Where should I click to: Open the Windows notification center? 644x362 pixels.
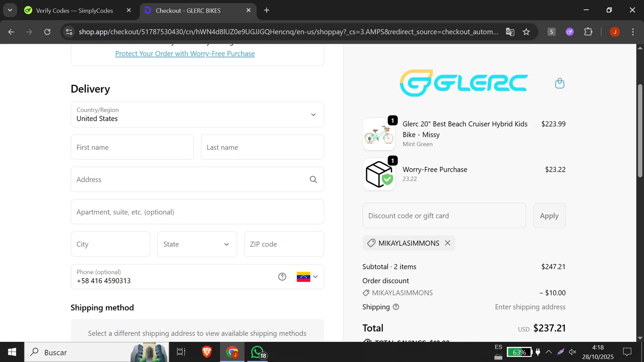pyautogui.click(x=627, y=352)
